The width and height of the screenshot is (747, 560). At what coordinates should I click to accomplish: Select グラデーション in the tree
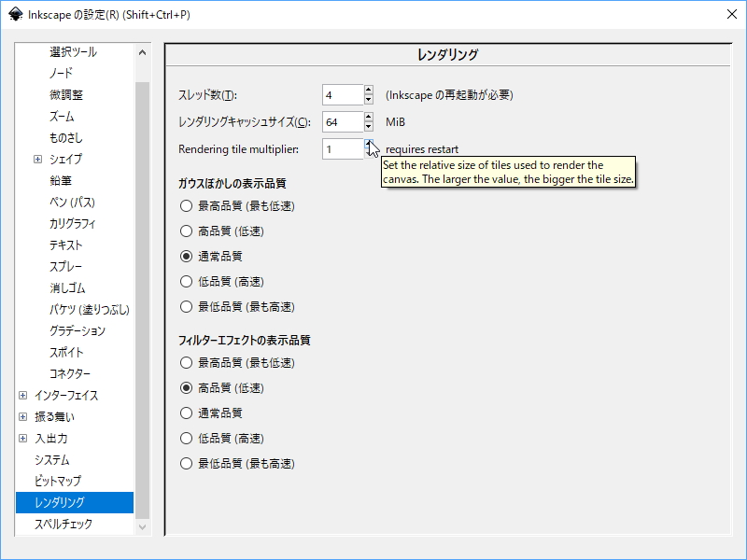tap(78, 331)
